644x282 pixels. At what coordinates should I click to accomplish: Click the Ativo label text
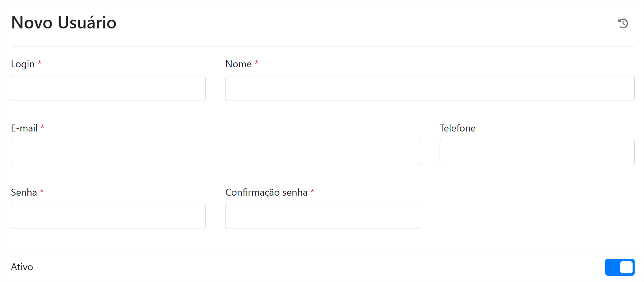pyautogui.click(x=22, y=267)
